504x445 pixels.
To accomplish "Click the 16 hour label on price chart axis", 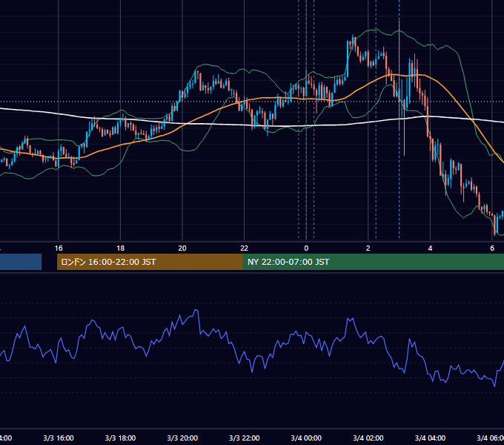I will point(59,248).
